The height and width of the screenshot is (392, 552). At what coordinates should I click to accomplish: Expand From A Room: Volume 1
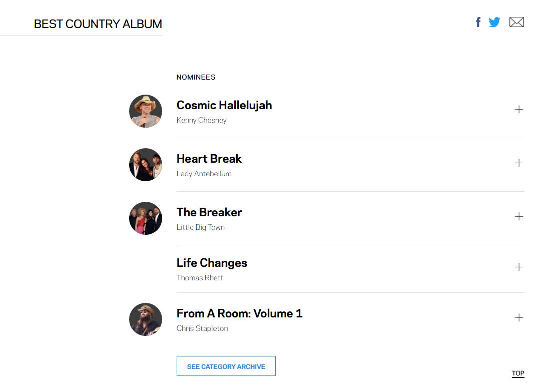(x=518, y=318)
